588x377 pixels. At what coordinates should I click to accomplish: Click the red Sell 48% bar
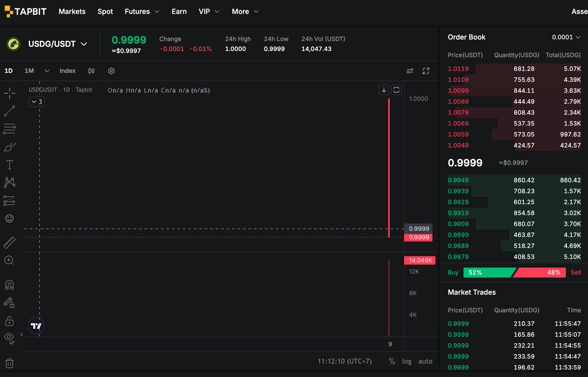(x=539, y=273)
